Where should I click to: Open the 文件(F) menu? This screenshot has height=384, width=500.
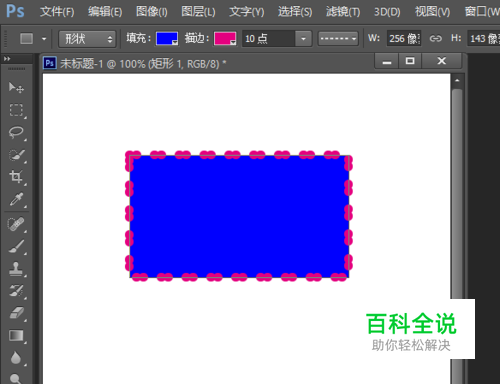[x=57, y=12]
